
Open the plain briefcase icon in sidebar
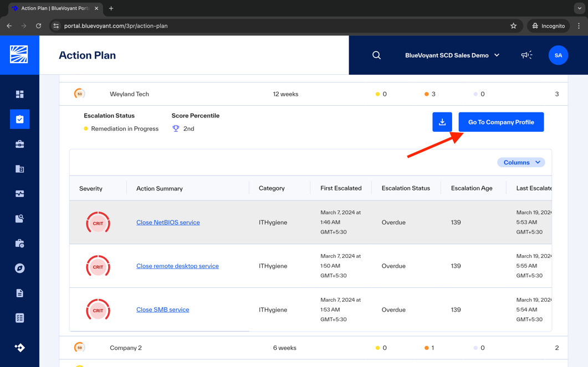pos(19,144)
